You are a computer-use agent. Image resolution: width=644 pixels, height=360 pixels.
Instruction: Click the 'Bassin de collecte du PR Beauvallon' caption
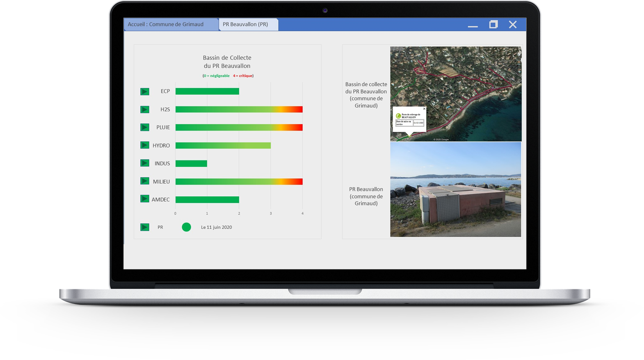pos(366,95)
